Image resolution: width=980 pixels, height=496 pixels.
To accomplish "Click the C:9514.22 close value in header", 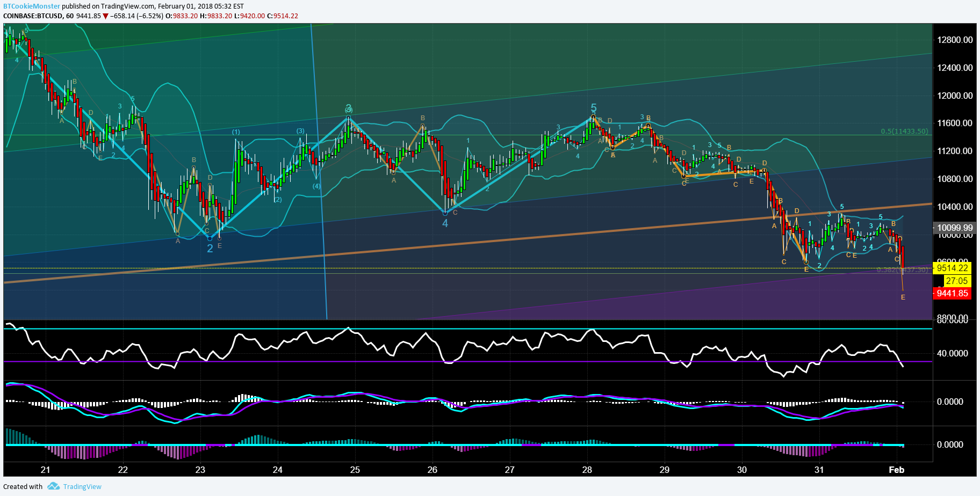I will tap(283, 16).
